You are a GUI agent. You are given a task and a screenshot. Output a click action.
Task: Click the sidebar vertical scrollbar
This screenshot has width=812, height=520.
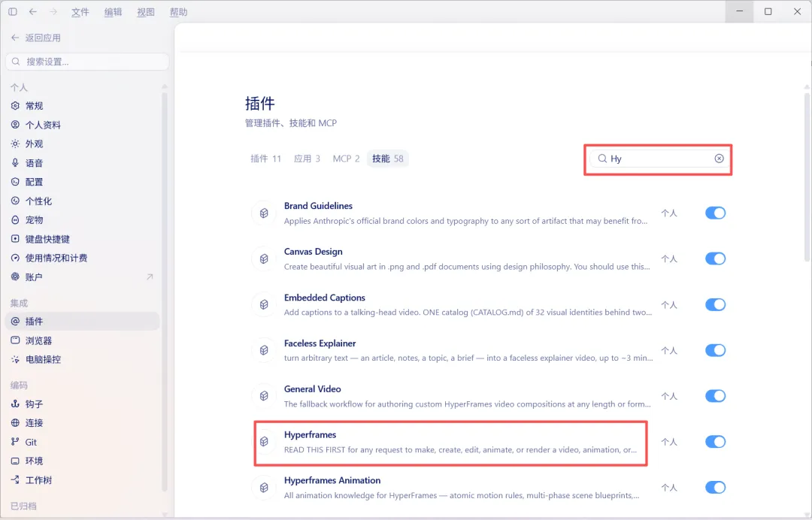(x=165, y=292)
